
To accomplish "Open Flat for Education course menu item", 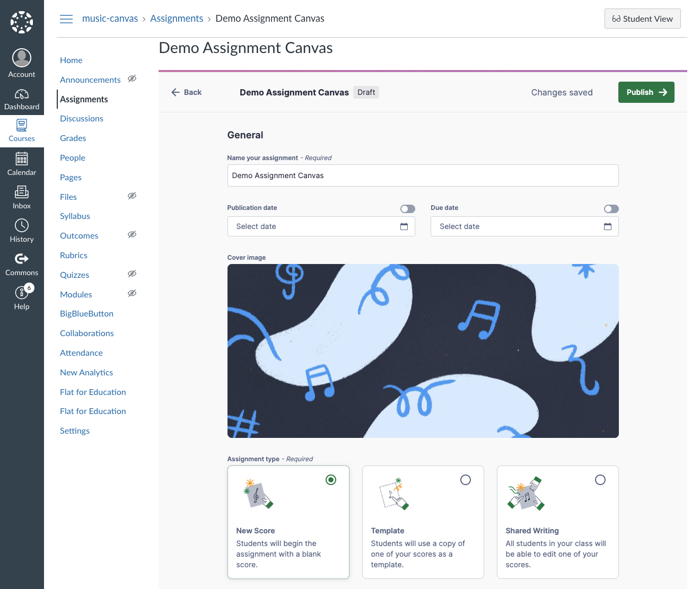I will point(93,392).
